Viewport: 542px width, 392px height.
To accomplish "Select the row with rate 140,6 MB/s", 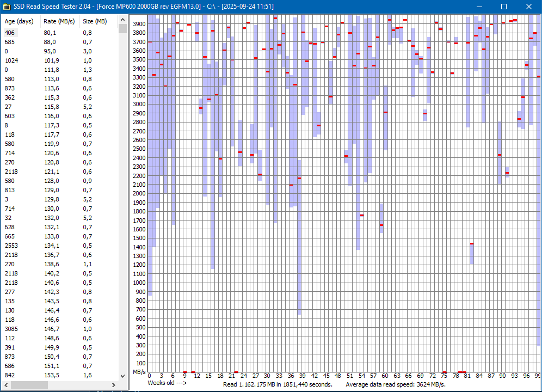I will coord(59,283).
